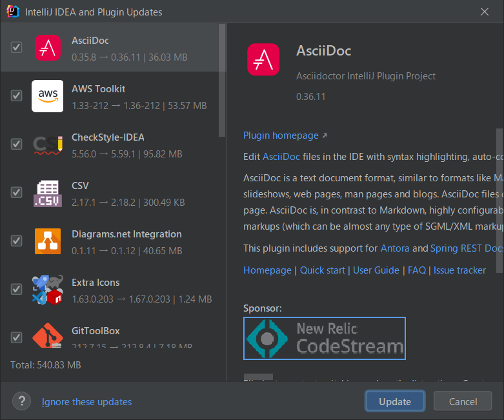Open the Spring REST Docs link
504x420 pixels.
pyautogui.click(x=467, y=248)
